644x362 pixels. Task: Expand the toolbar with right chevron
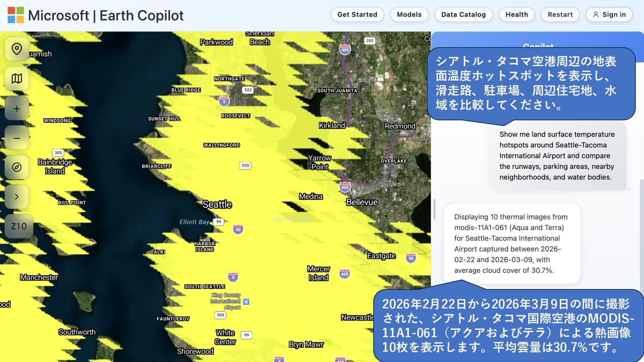17,196
